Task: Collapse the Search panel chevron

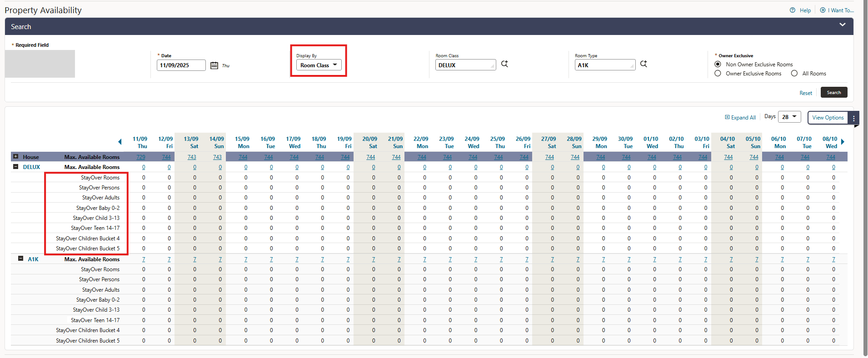Action: (x=842, y=25)
